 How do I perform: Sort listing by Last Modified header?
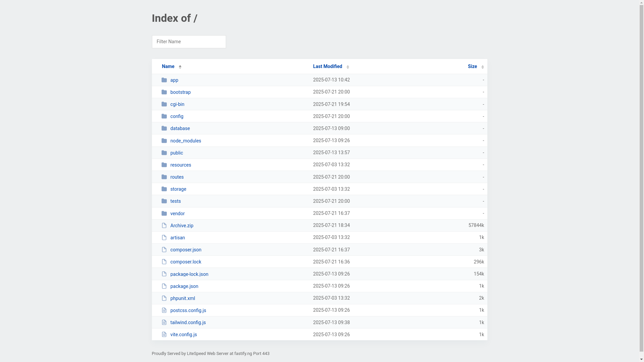click(327, 66)
